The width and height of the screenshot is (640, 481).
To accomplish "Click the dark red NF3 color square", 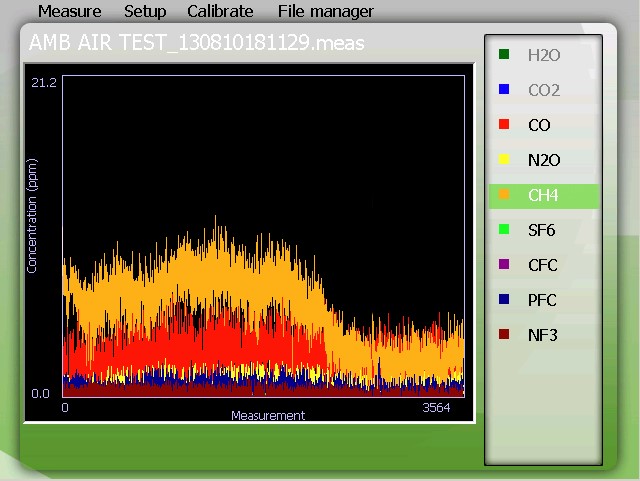I will (504, 335).
